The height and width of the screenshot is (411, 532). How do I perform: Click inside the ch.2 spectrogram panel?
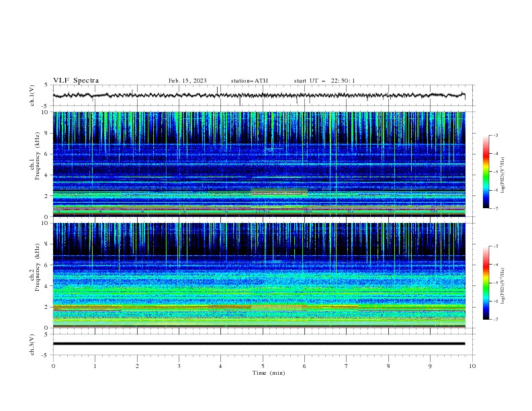(259, 275)
